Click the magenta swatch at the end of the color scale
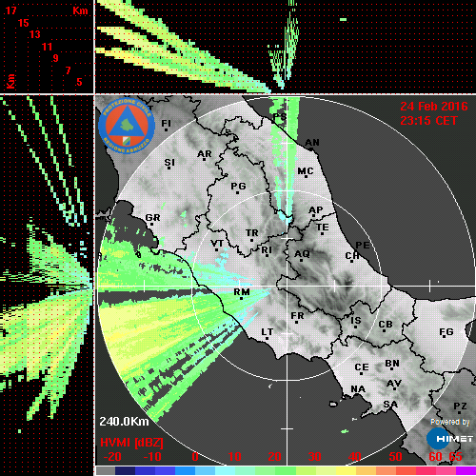The width and height of the screenshot is (476, 476). [x=466, y=471]
